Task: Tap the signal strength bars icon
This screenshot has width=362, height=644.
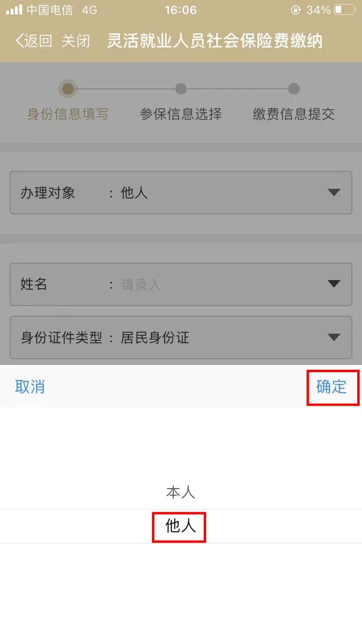Action: 14,10
